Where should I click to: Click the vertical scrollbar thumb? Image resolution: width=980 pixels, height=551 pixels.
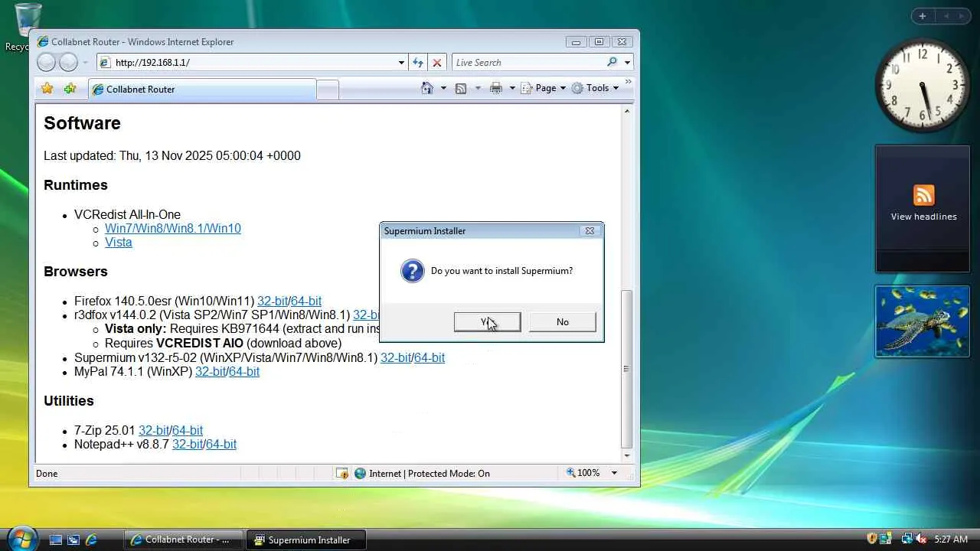(627, 369)
